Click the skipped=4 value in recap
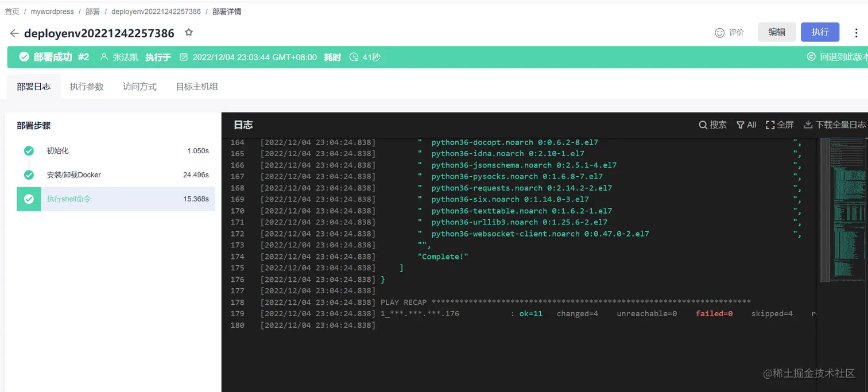Viewport: 868px width, 392px height. [x=772, y=314]
